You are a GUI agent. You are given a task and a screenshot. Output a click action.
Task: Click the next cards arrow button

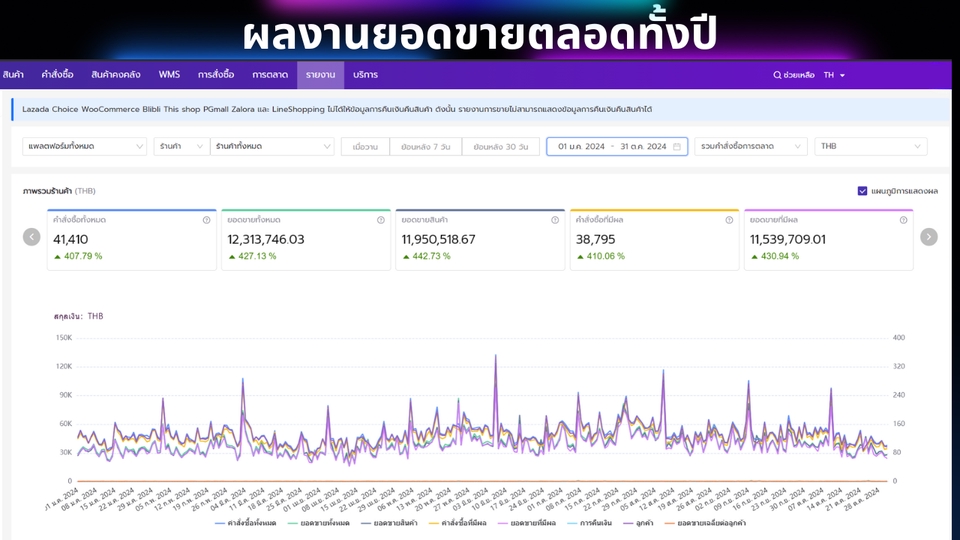[x=929, y=237]
